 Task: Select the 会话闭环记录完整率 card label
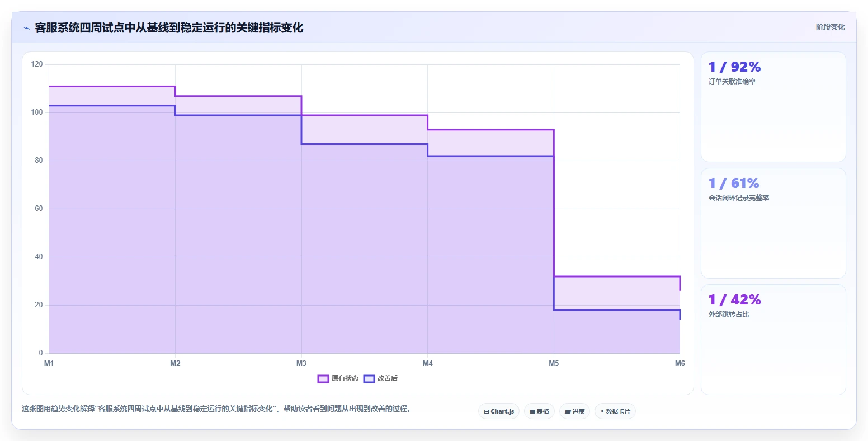739,198
